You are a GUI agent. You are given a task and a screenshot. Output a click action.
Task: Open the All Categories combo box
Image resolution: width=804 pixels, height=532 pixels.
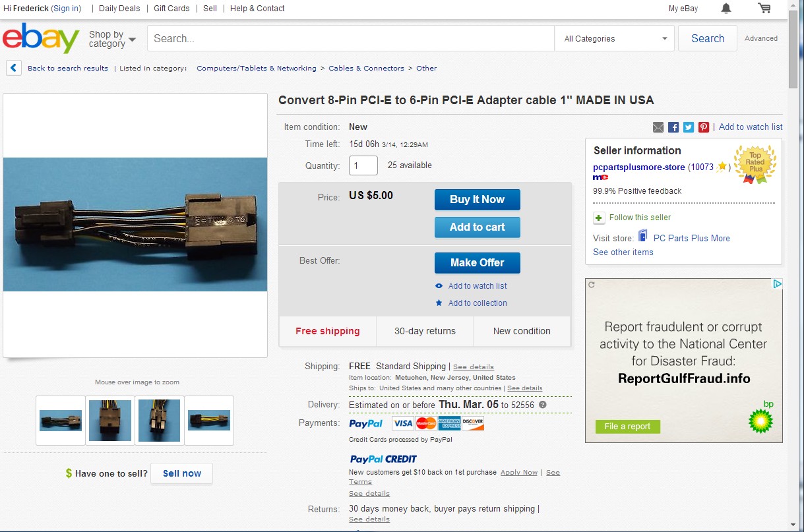(x=615, y=38)
